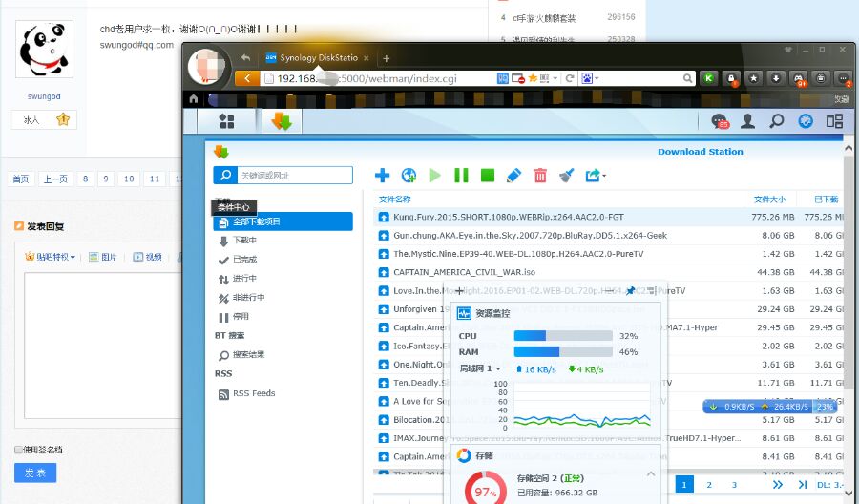859x504 pixels.
Task: Click the orange browser back button
Action: point(247,78)
